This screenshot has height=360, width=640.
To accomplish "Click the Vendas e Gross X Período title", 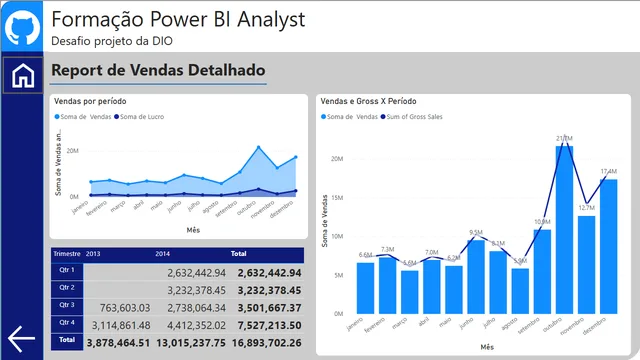I will [368, 101].
